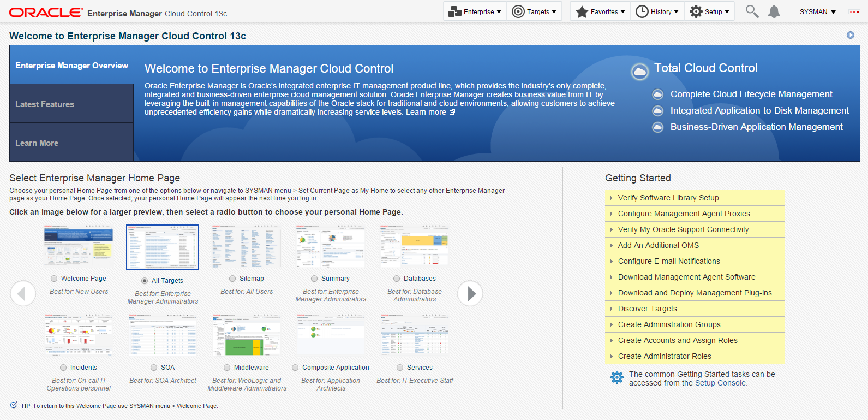This screenshot has width=868, height=420.
Task: Click the red dots icon at top right
Action: pyautogui.click(x=854, y=11)
